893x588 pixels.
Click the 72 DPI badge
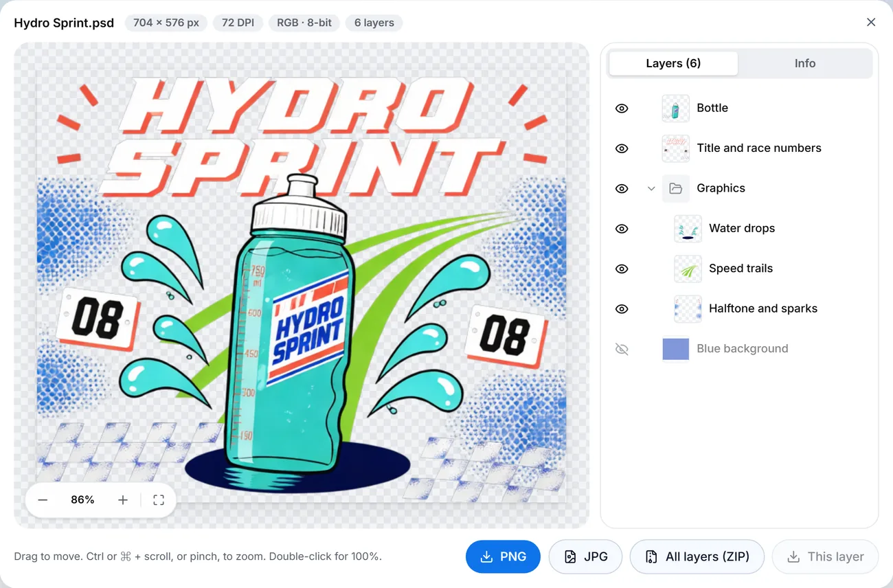point(238,23)
